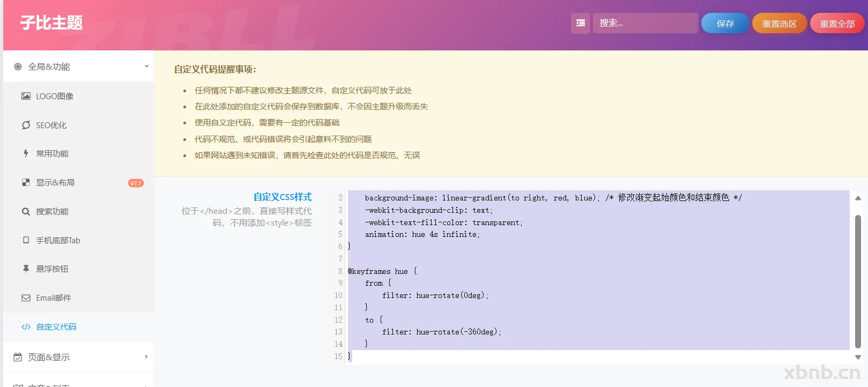Focus the 搜索 input field
The image size is (868, 387).
[x=645, y=23]
